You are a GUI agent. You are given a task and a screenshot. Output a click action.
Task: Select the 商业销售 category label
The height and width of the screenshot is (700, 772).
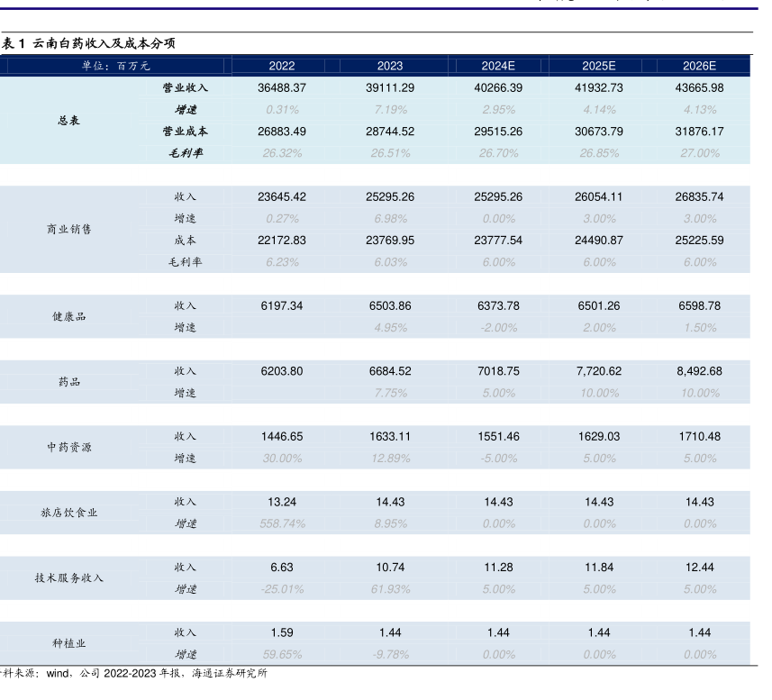click(69, 229)
